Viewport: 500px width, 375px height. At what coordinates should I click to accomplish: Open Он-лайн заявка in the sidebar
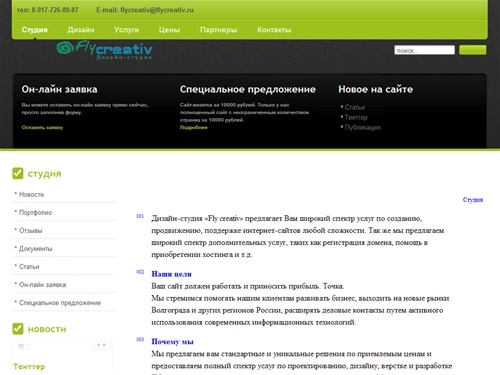pos(42,285)
